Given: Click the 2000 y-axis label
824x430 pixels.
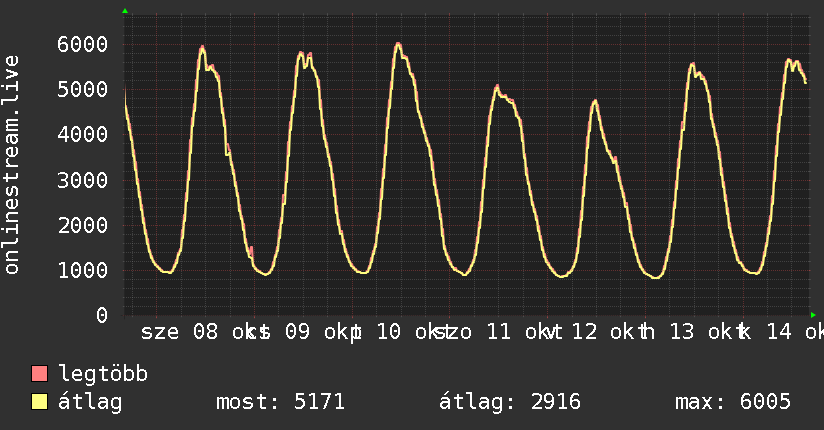Looking at the screenshot, I should coord(83,226).
